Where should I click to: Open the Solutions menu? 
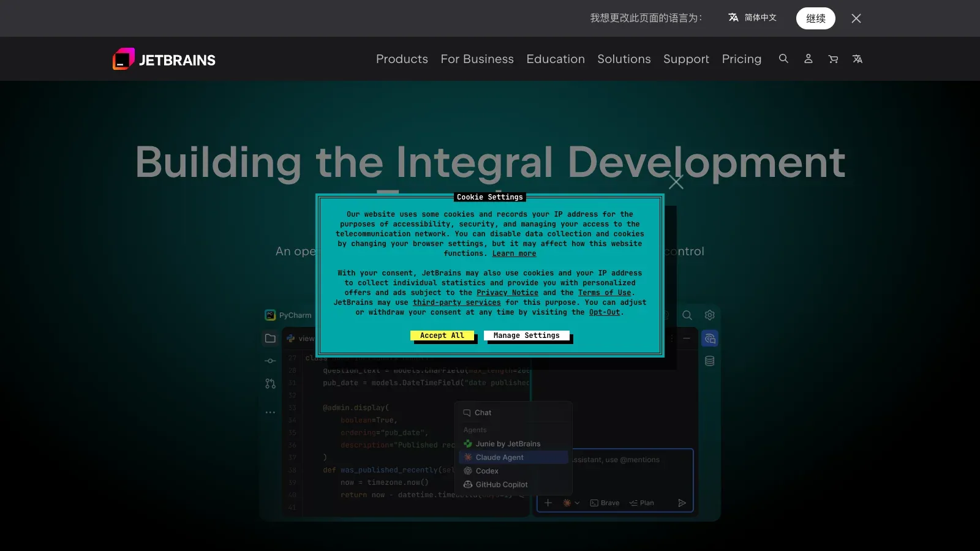coord(624,59)
